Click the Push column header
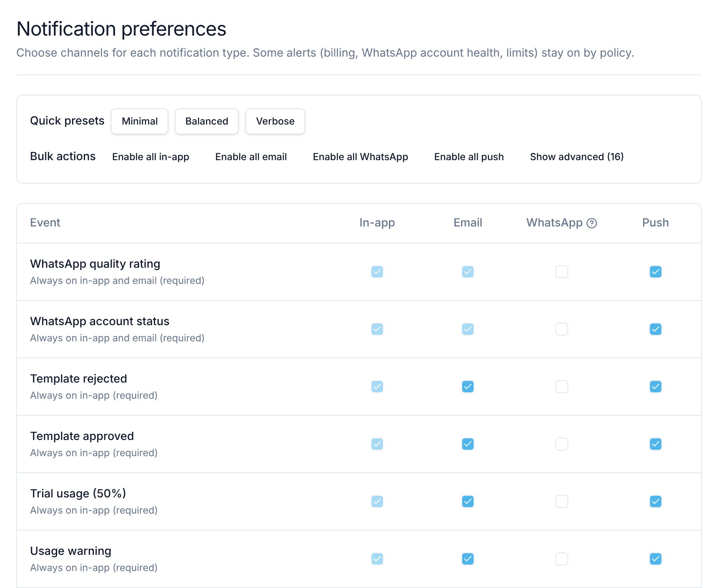Image resolution: width=718 pixels, height=588 pixels. click(x=656, y=223)
